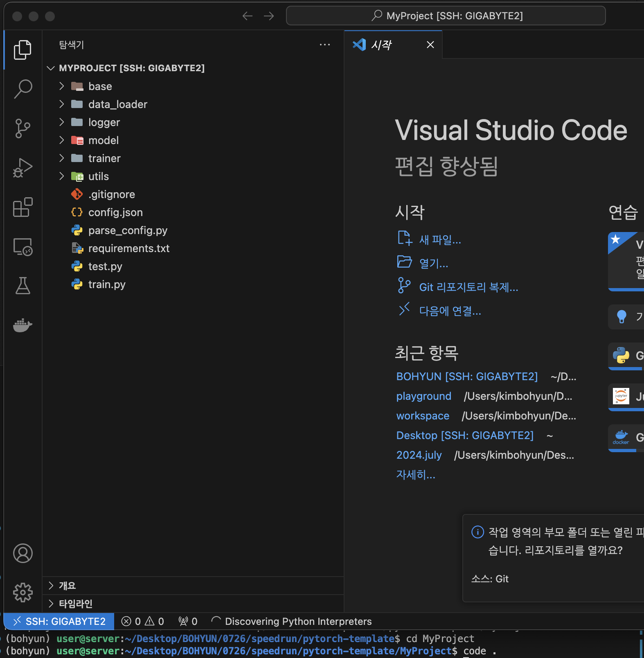Open train.py file
This screenshot has height=658, width=644.
pos(193,284)
